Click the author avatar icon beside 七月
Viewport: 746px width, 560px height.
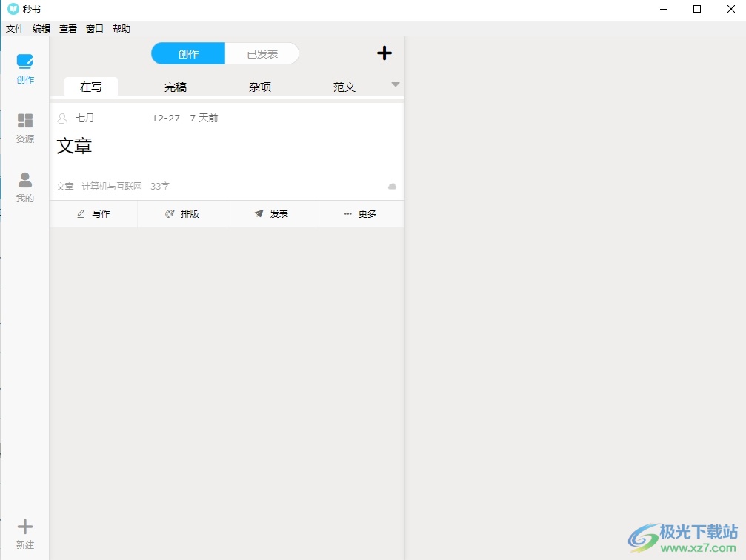point(62,118)
